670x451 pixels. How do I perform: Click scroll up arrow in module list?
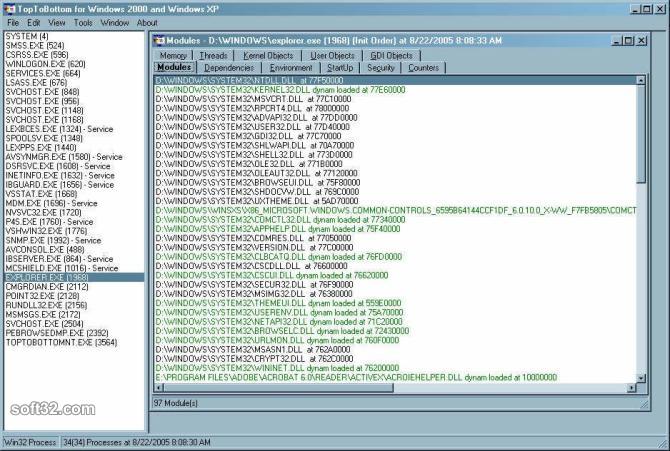click(x=640, y=80)
